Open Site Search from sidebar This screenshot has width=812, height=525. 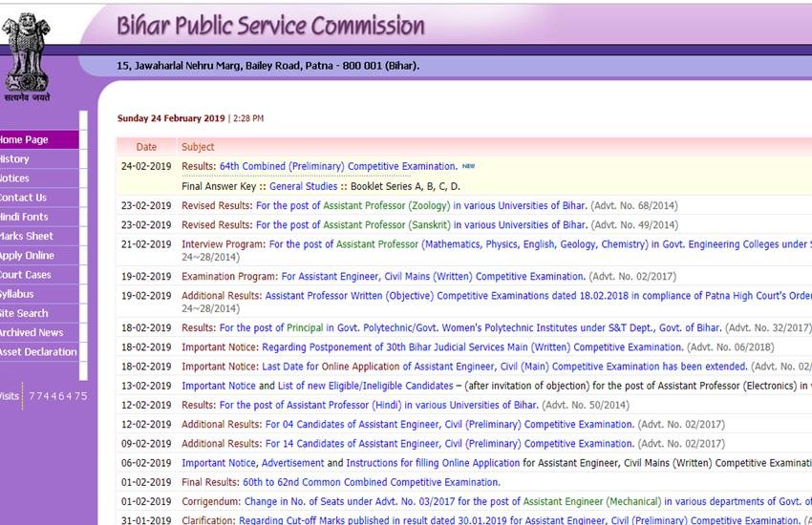coord(24,313)
